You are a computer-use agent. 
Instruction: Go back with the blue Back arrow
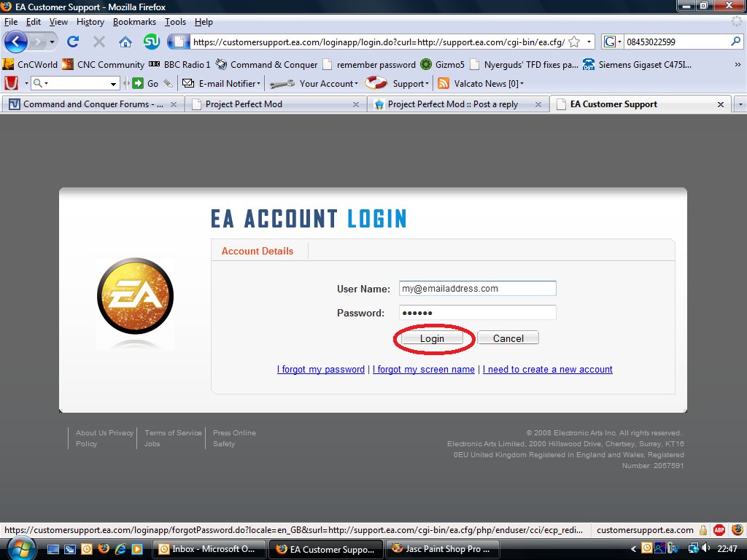[x=15, y=42]
